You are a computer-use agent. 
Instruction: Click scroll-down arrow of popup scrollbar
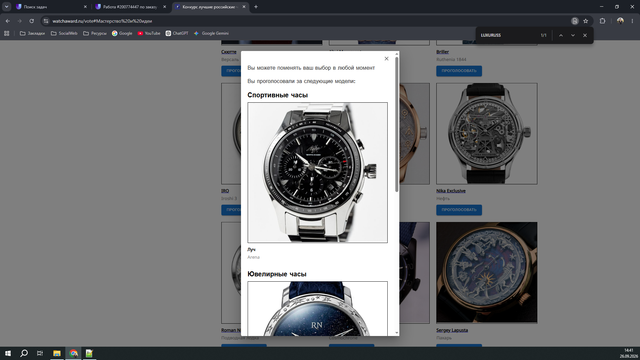397,333
